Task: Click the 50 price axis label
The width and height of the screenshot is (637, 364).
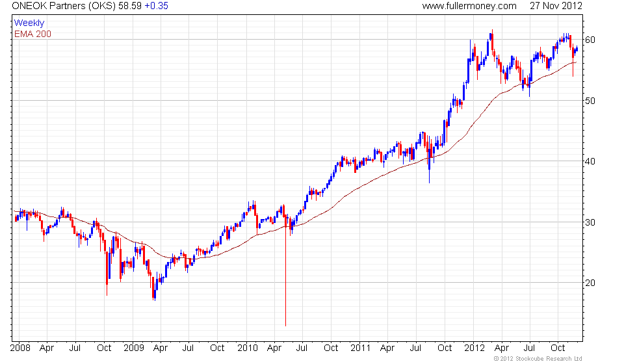Action: 590,101
